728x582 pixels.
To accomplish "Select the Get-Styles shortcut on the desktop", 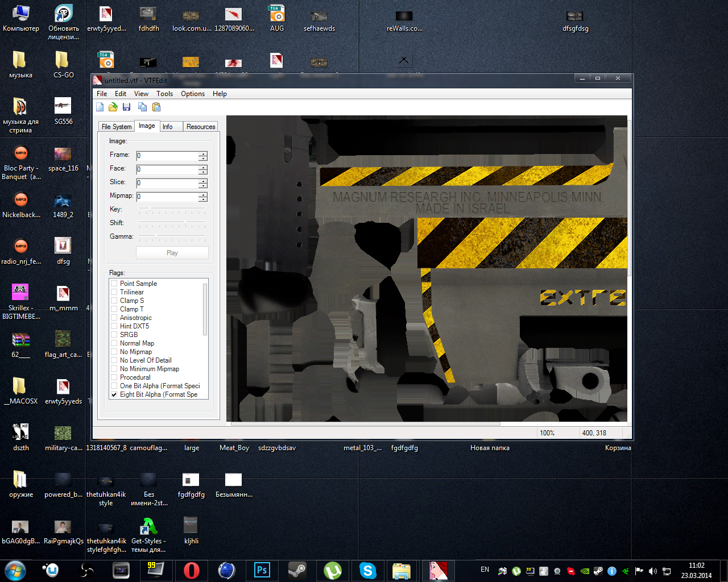I will tap(148, 535).
